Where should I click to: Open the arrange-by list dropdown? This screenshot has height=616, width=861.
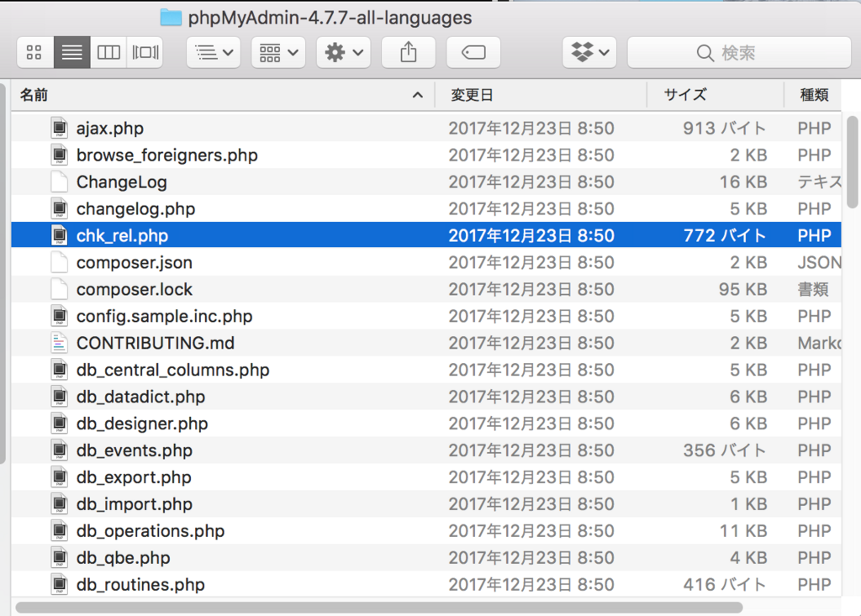[214, 53]
